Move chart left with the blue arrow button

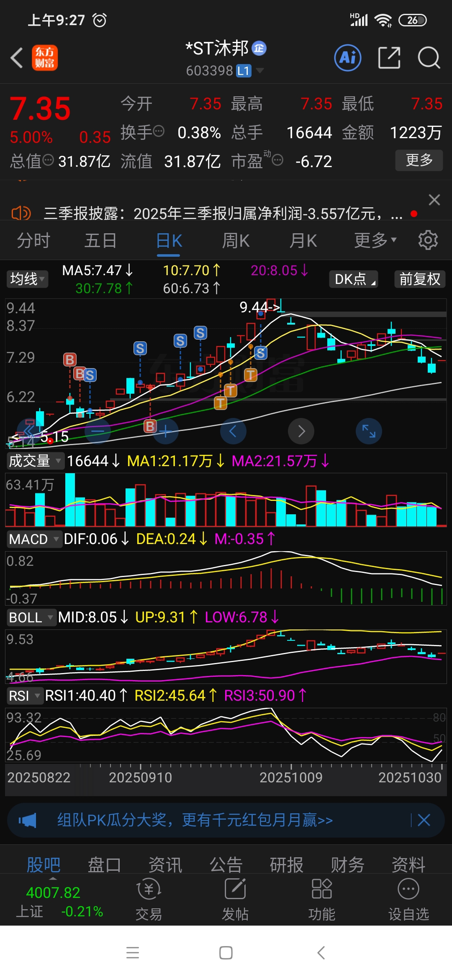coord(233,431)
